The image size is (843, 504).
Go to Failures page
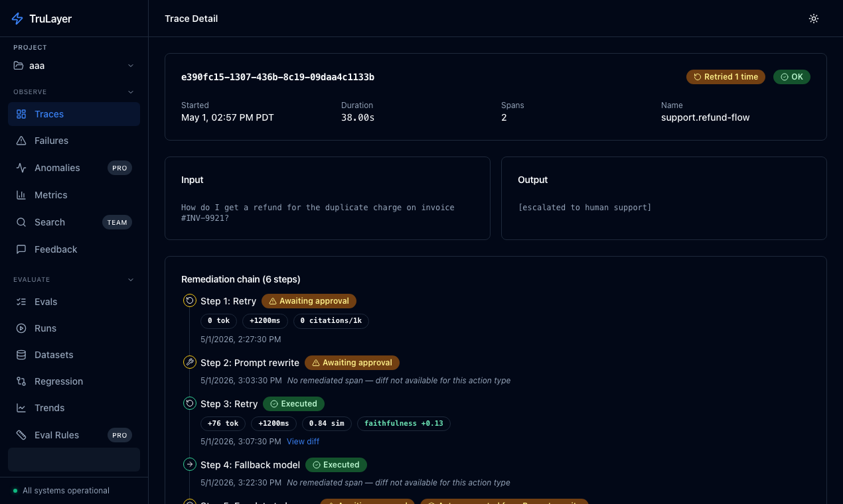click(x=74, y=141)
